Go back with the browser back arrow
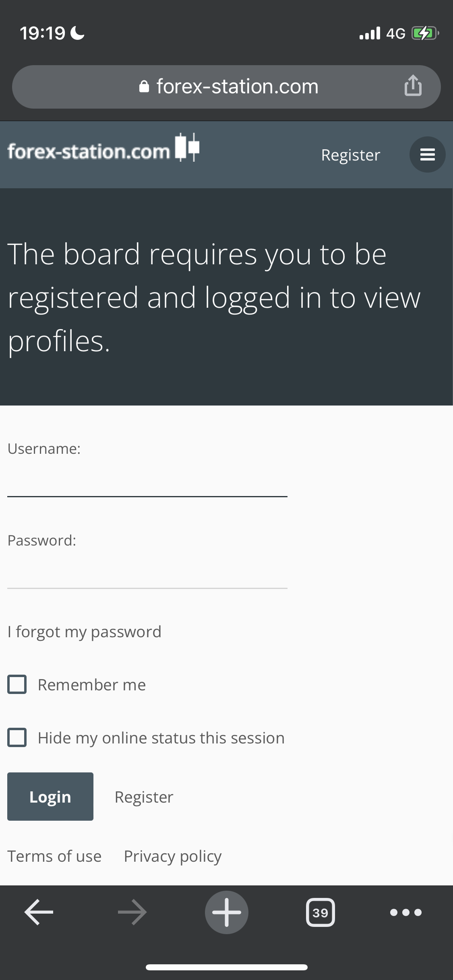Viewport: 453px width, 980px height. click(x=39, y=912)
